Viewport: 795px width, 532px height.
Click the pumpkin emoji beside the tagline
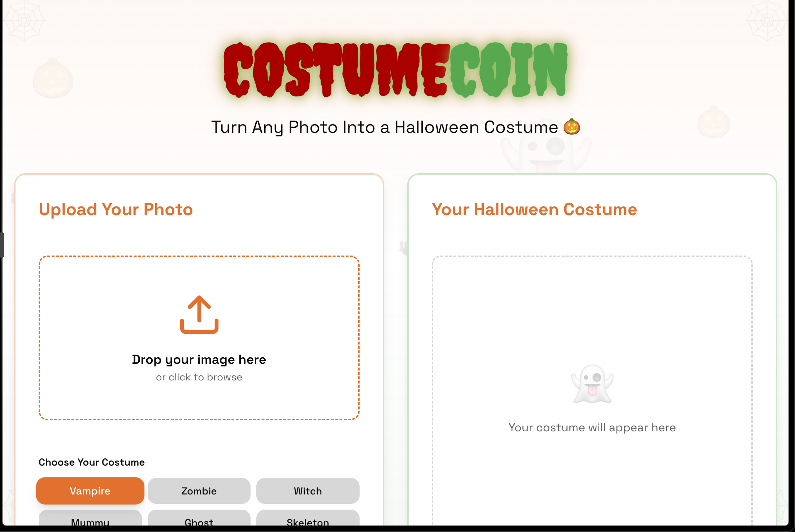(572, 127)
